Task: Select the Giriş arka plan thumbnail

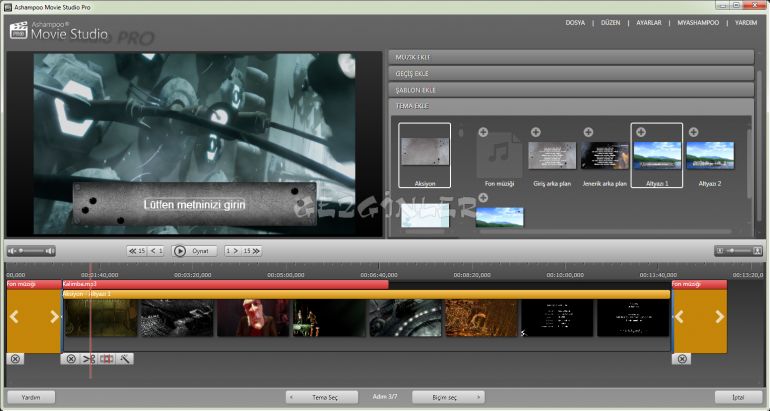Action: (552, 156)
